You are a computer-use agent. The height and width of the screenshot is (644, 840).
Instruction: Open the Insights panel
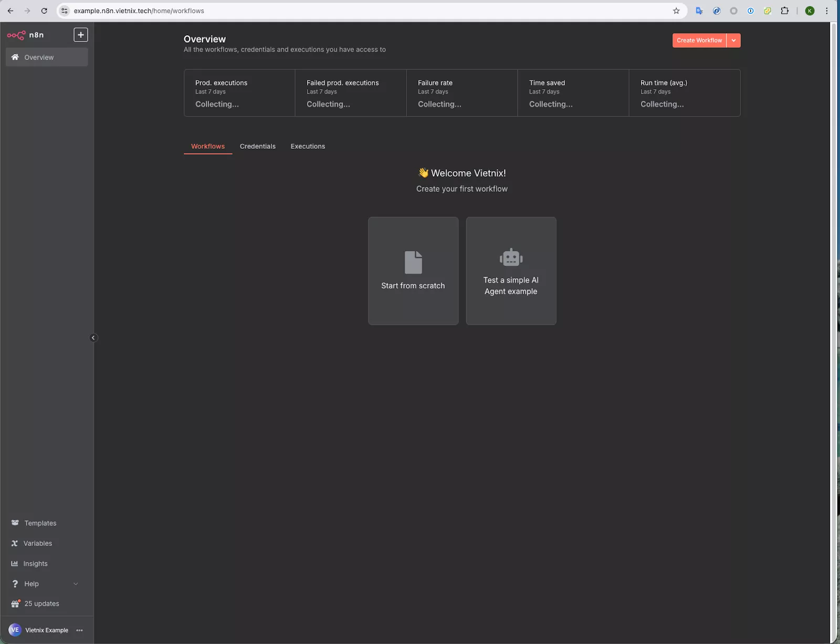pos(35,563)
